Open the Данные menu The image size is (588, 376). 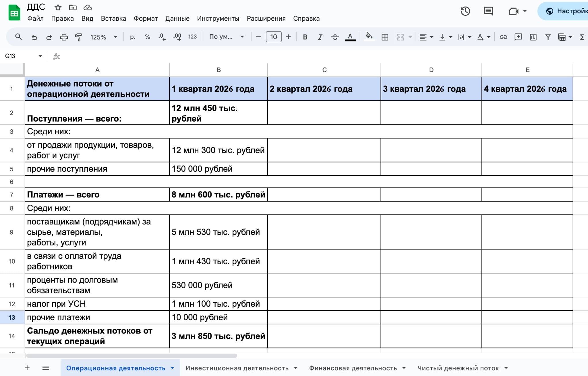(x=177, y=18)
